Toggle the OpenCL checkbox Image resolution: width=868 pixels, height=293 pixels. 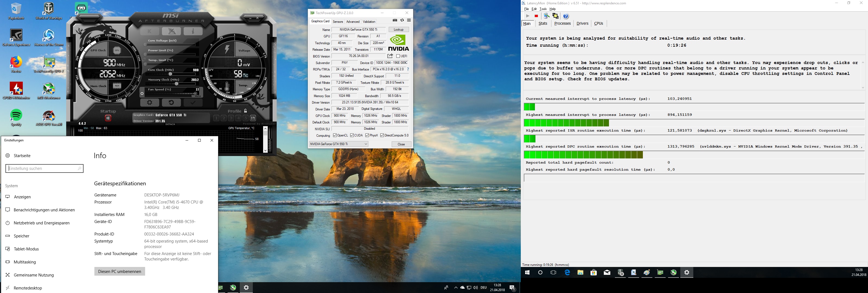click(x=335, y=136)
